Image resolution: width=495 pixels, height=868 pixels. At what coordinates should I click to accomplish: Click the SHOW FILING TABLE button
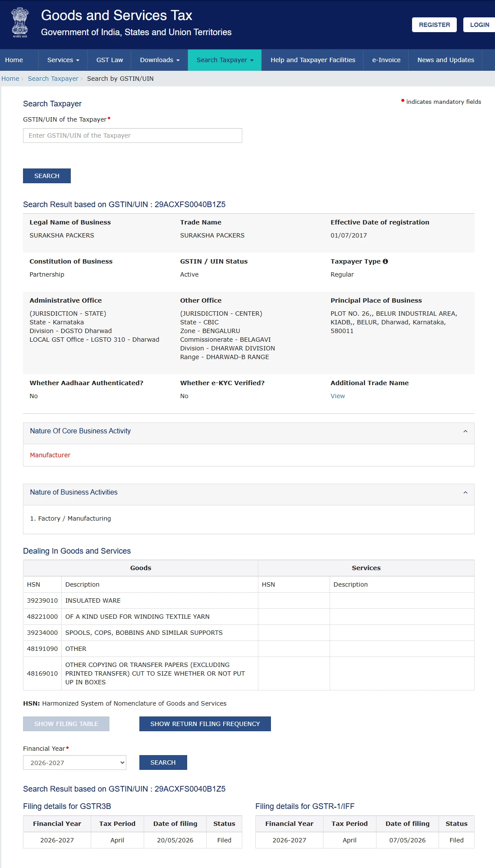66,724
